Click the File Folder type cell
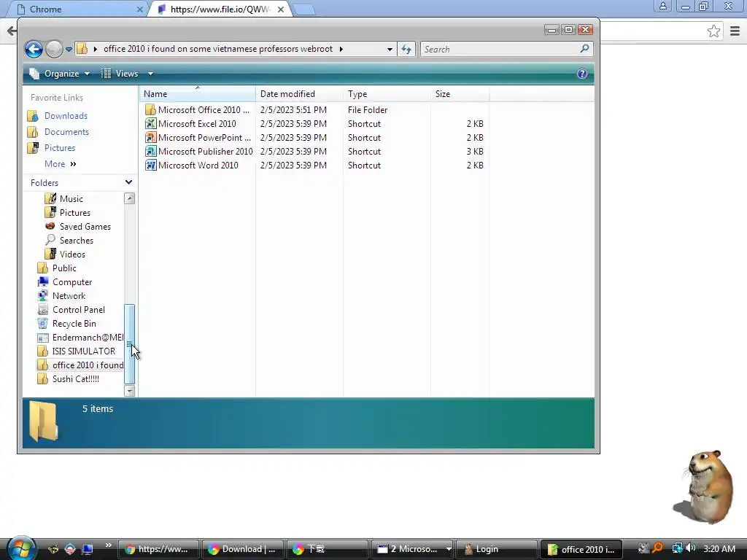The image size is (747, 560). pyautogui.click(x=368, y=110)
